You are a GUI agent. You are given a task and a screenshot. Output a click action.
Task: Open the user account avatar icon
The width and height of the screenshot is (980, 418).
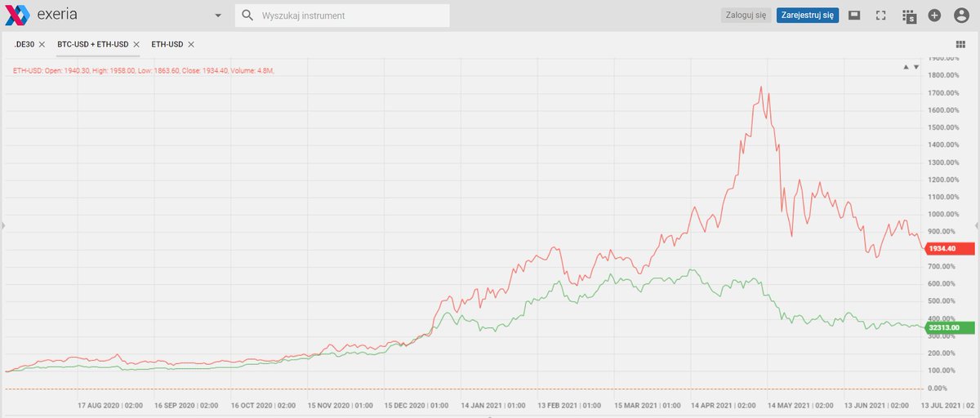(x=961, y=15)
